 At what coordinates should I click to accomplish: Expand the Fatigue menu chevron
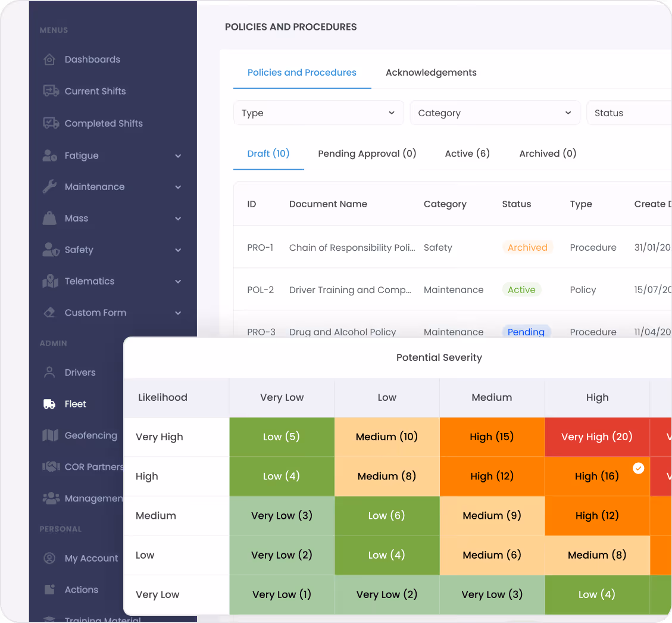(178, 156)
